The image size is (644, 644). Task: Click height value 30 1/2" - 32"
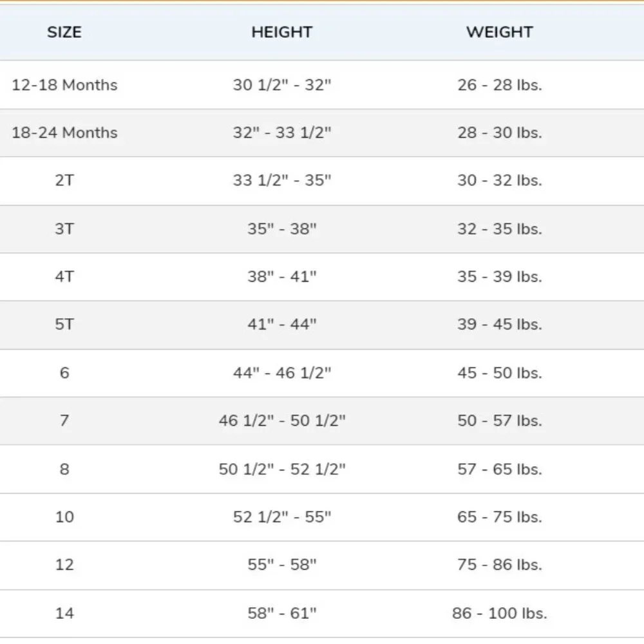(282, 85)
